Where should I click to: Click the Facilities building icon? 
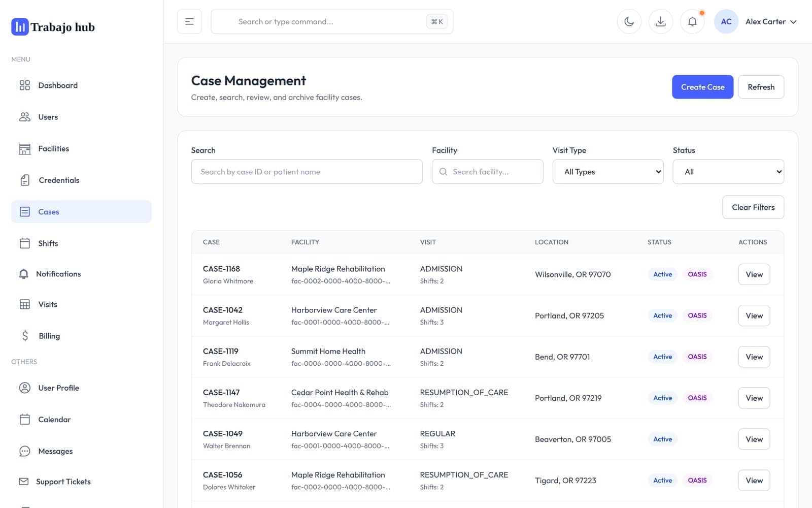(24, 149)
